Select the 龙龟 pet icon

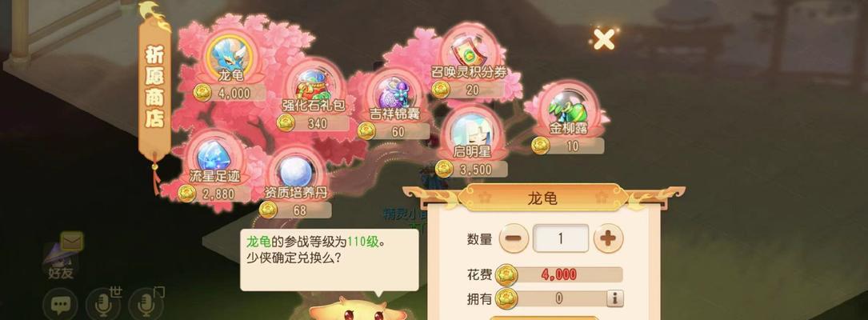click(x=230, y=53)
